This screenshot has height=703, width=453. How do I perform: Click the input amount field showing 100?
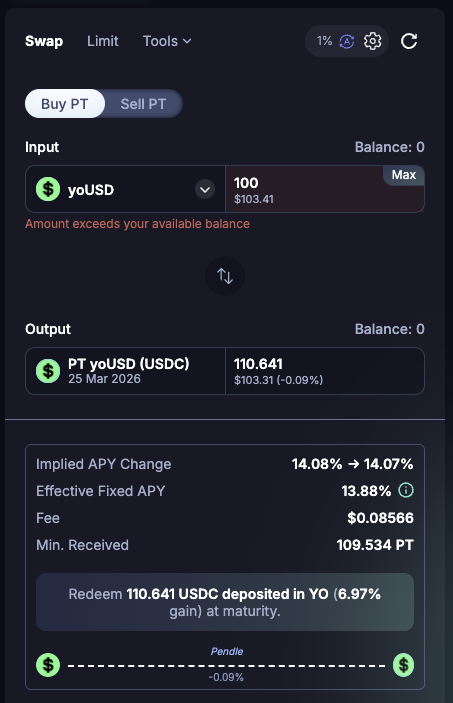click(x=325, y=189)
